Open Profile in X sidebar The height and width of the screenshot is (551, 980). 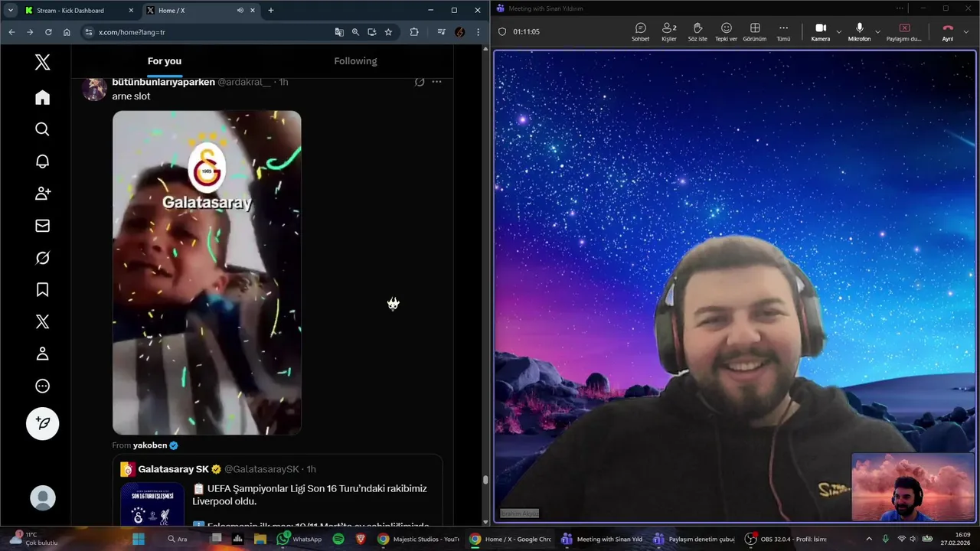pos(43,354)
